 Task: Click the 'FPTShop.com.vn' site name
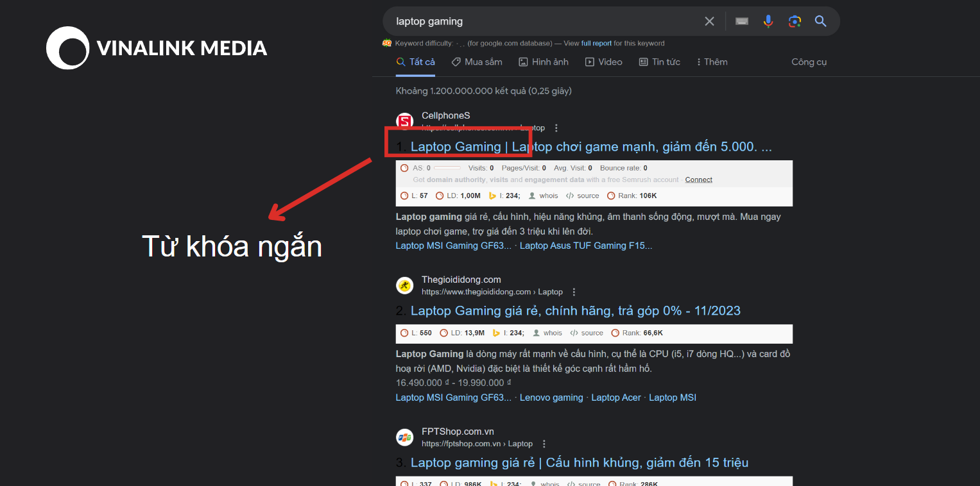coord(458,432)
